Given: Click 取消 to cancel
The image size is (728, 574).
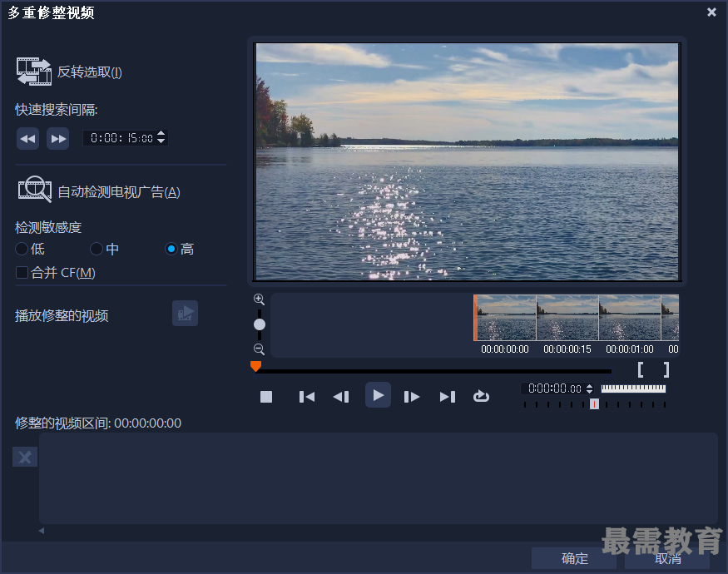Looking at the screenshot, I should point(667,558).
